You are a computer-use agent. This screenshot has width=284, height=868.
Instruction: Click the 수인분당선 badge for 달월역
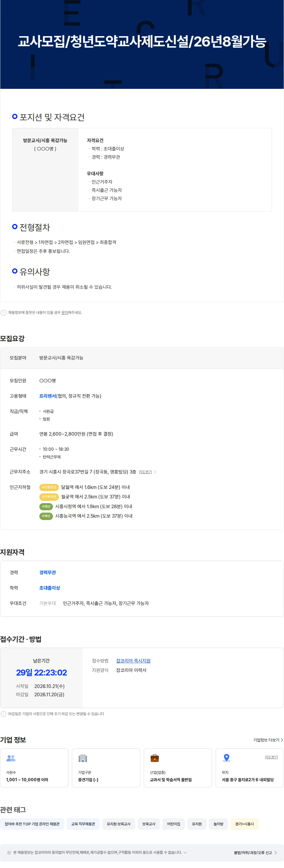click(x=49, y=487)
